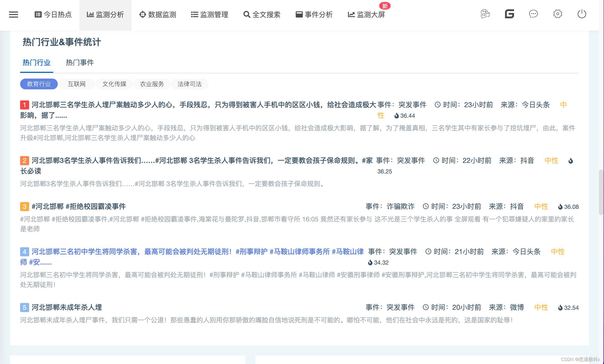604x364 pixels.
Task: Switch to the 热门事件 tab
Action: [x=80, y=63]
